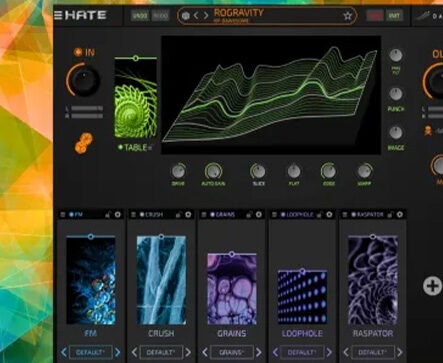Select next RASPATOR preset arrow
Viewport: 443px width, 363px height.
click(x=400, y=352)
